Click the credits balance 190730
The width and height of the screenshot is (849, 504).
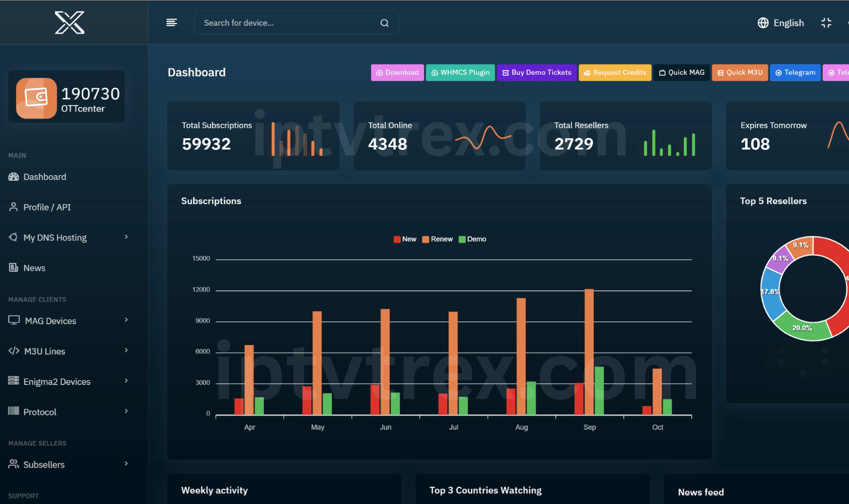tap(91, 94)
